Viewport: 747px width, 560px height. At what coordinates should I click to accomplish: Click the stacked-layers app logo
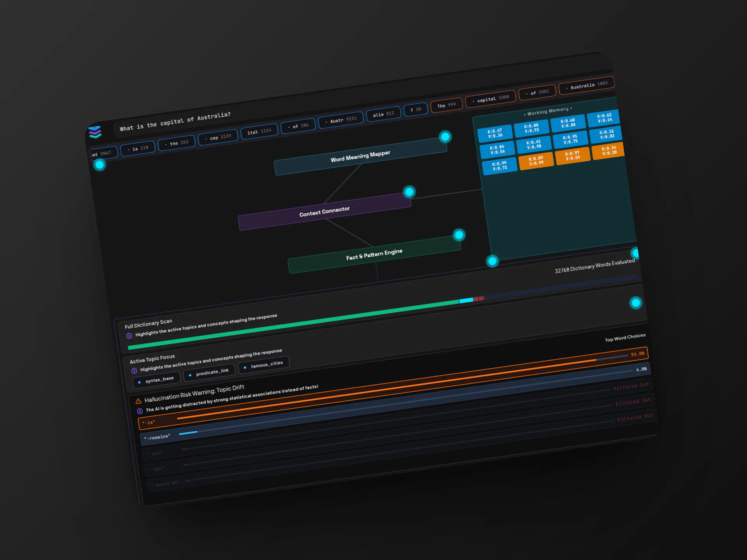coord(95,132)
